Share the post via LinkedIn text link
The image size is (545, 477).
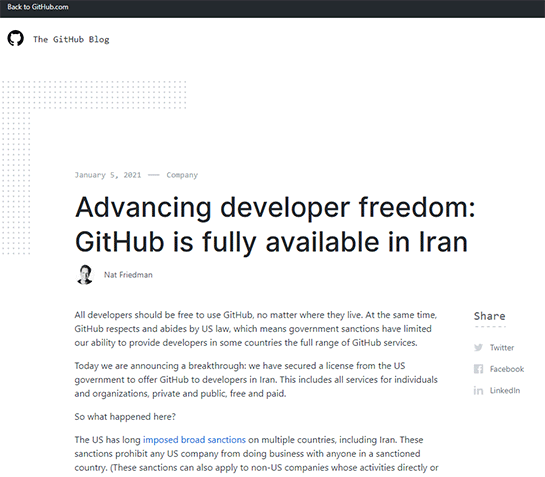[x=505, y=390]
